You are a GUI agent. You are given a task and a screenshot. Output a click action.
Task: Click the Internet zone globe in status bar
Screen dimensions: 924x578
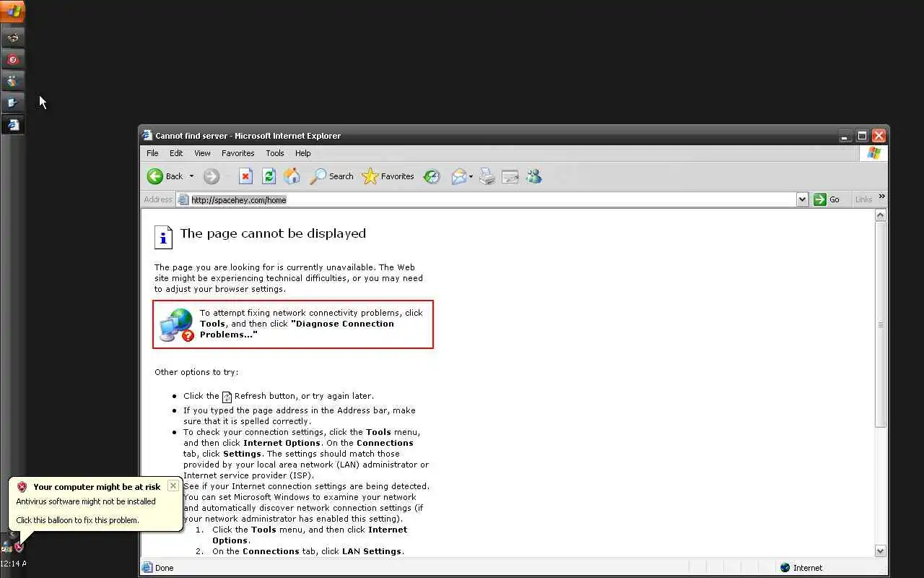click(x=785, y=568)
